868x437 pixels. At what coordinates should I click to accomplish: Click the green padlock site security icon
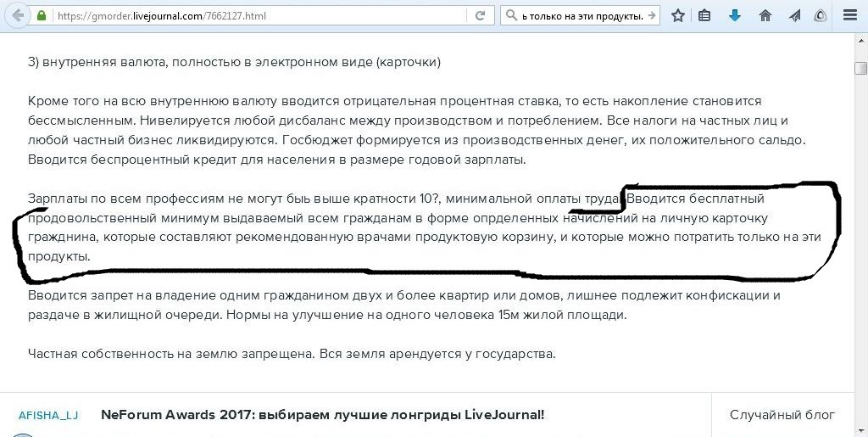42,16
